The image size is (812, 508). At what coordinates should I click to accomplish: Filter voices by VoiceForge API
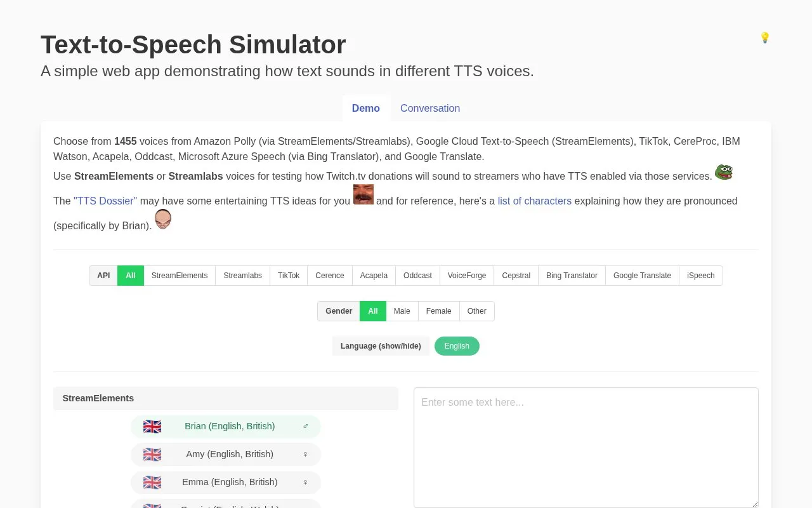click(x=467, y=276)
